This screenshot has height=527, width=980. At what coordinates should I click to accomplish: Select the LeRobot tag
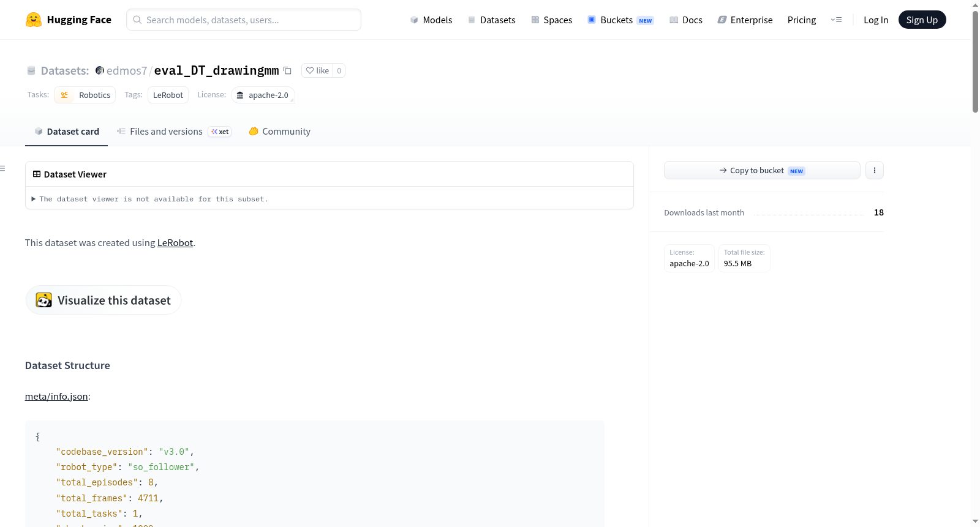tap(168, 95)
